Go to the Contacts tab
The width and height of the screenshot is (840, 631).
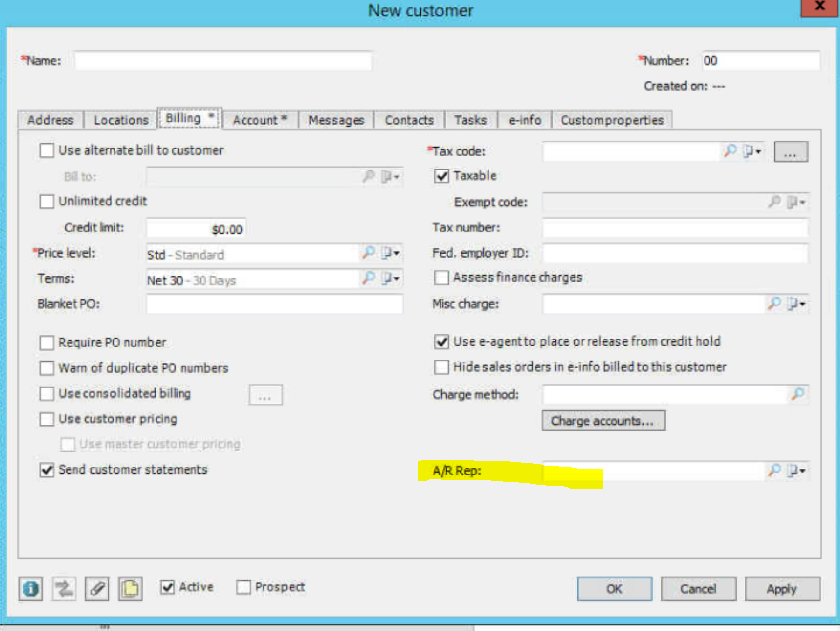coord(409,120)
